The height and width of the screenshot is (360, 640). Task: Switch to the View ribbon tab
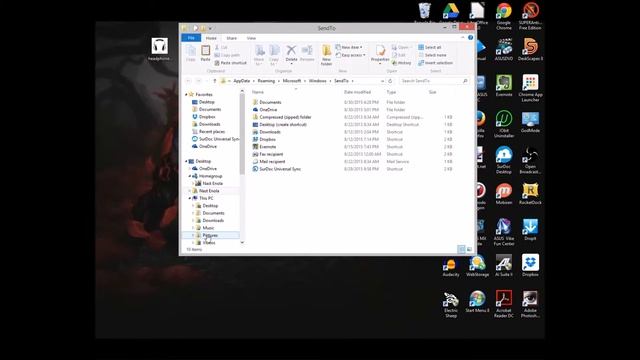coord(251,38)
